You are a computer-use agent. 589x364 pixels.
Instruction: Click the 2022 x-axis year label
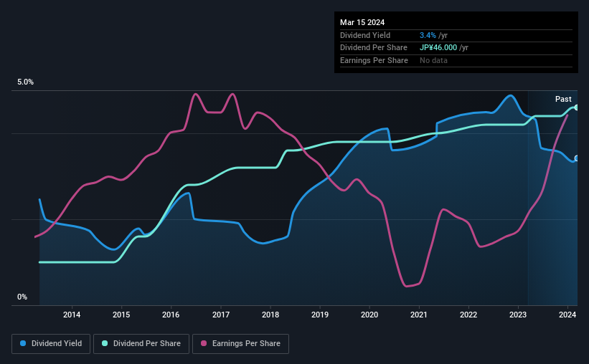point(468,315)
